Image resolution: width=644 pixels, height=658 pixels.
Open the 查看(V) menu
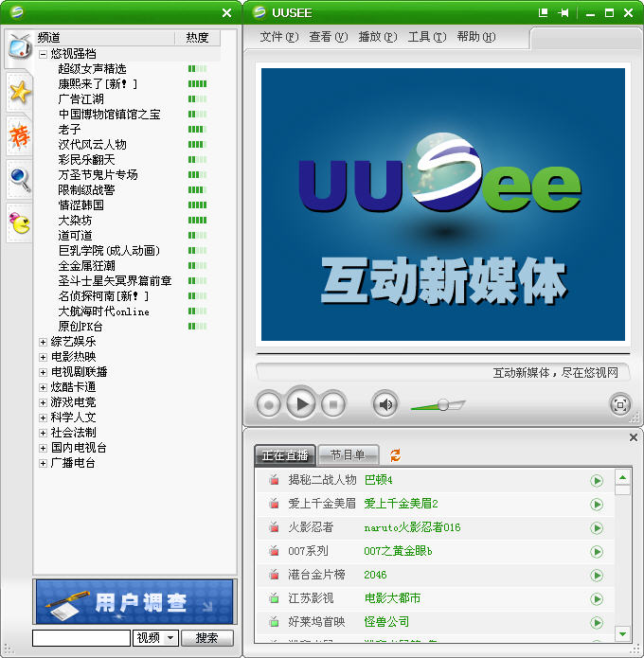(x=329, y=37)
